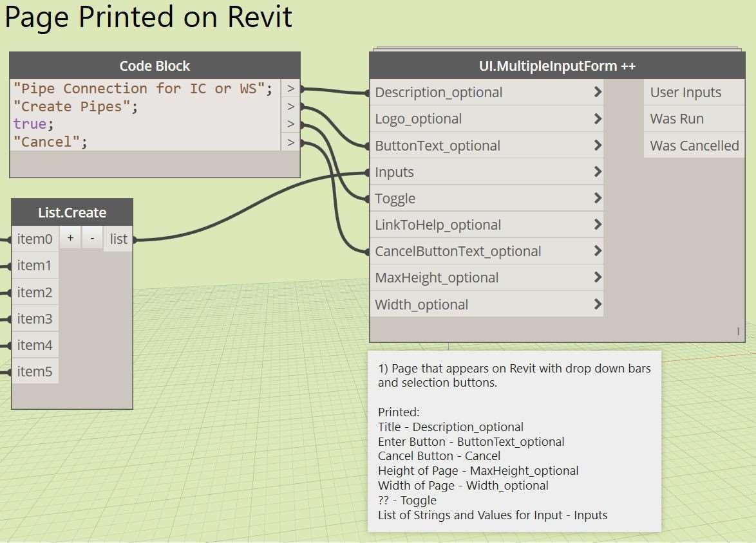This screenshot has width=756, height=543.
Task: Click the minus button on List.Create
Action: [x=92, y=238]
